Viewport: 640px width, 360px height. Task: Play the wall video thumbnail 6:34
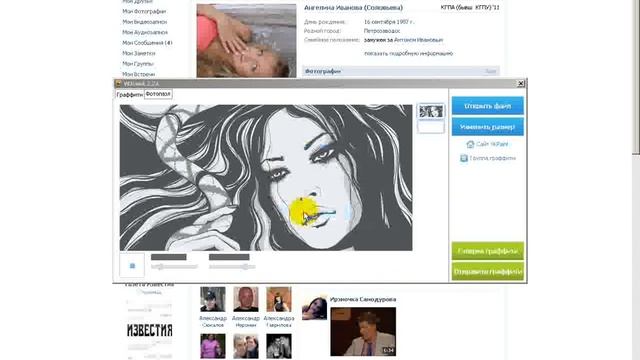coord(363,332)
